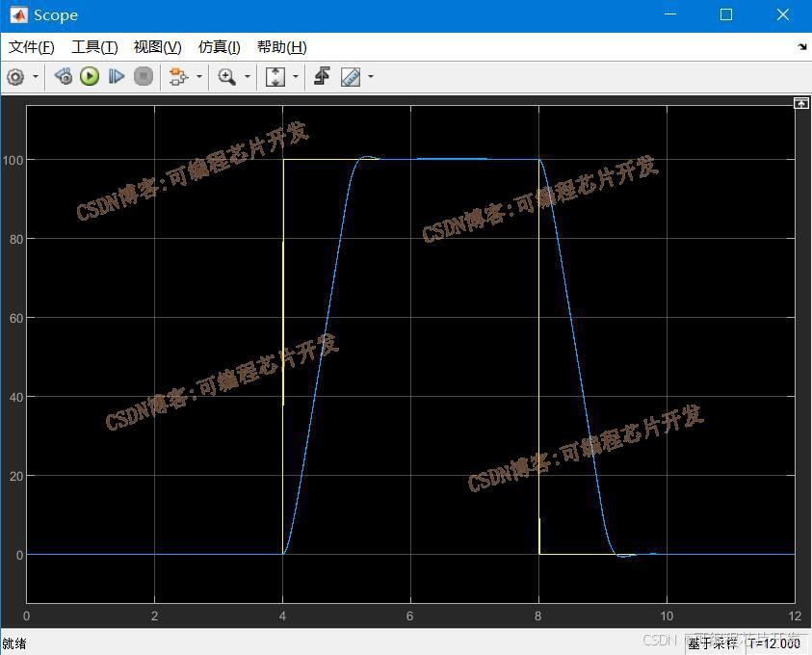812x655 pixels.
Task: Expand the measurements dropdown arrow
Action: coord(371,77)
